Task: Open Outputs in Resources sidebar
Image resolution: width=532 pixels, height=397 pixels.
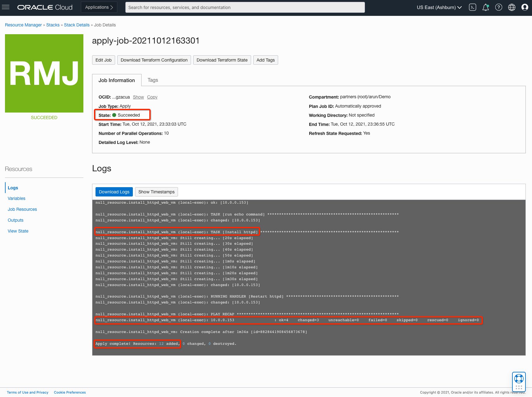Action: point(16,220)
